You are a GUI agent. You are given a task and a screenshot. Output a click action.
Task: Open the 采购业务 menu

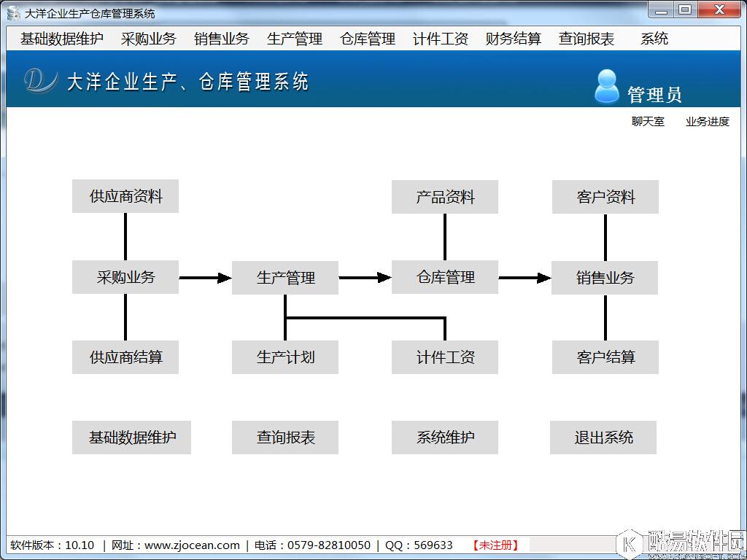pos(148,39)
